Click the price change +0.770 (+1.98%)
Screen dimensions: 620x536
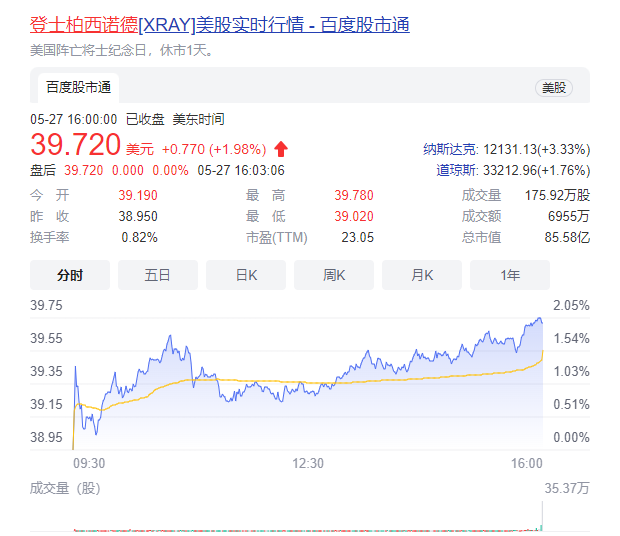(214, 149)
